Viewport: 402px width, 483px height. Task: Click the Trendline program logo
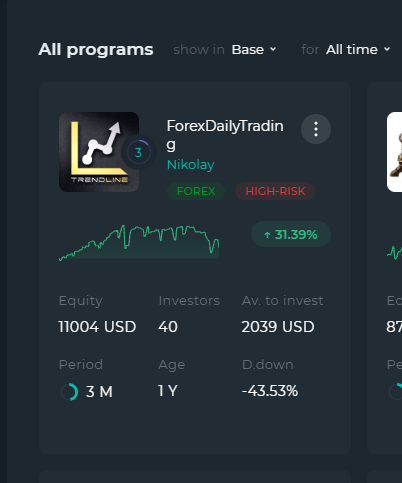(x=99, y=152)
